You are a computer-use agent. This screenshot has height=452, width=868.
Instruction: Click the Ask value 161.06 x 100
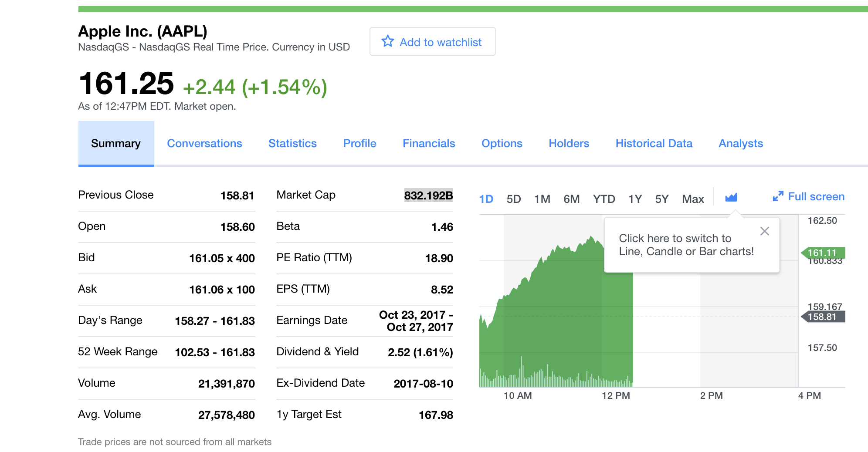(222, 290)
